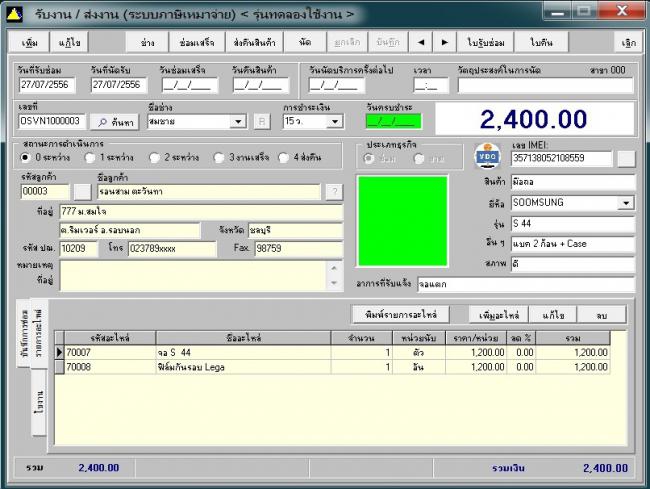The width and height of the screenshot is (650, 489).
Task: Click the green due date field
Action: tap(386, 121)
